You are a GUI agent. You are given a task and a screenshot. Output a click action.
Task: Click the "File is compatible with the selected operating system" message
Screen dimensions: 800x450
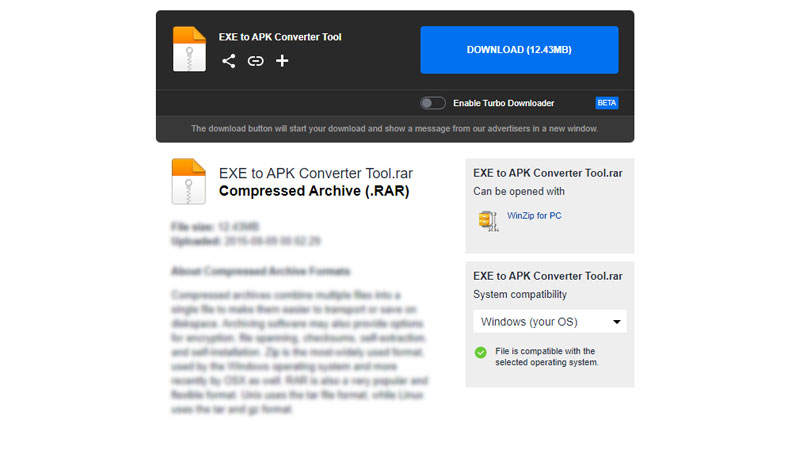pos(546,357)
